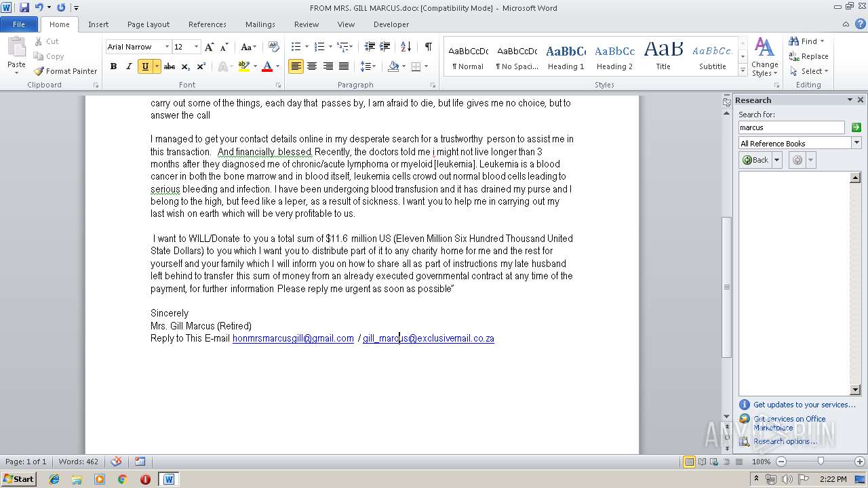
Task: Click the Text Effects icon
Action: point(222,66)
